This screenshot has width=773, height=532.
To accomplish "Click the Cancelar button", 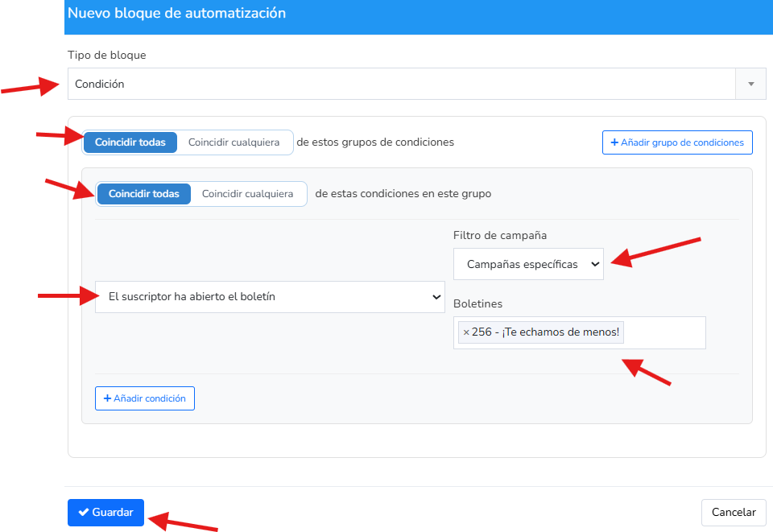I will [734, 513].
